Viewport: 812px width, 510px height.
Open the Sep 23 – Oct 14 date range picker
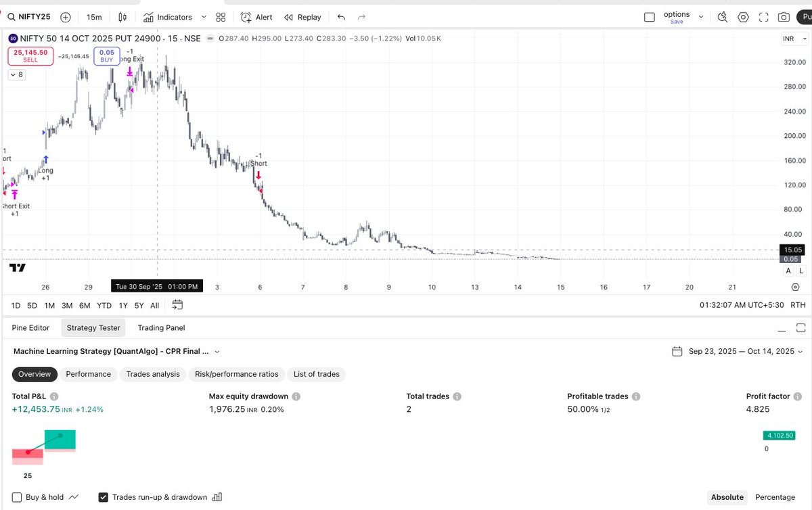click(x=738, y=351)
